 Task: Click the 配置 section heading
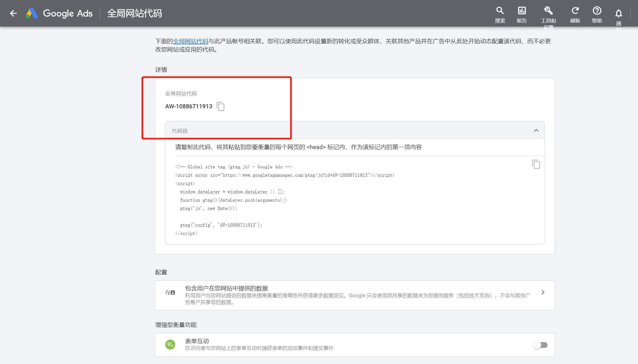[161, 272]
